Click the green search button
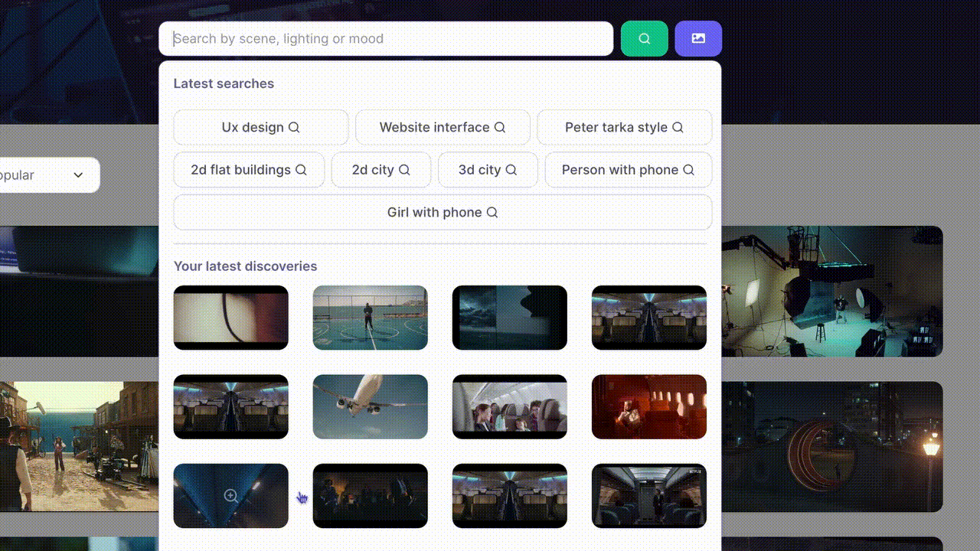Image resolution: width=980 pixels, height=551 pixels. tap(644, 38)
